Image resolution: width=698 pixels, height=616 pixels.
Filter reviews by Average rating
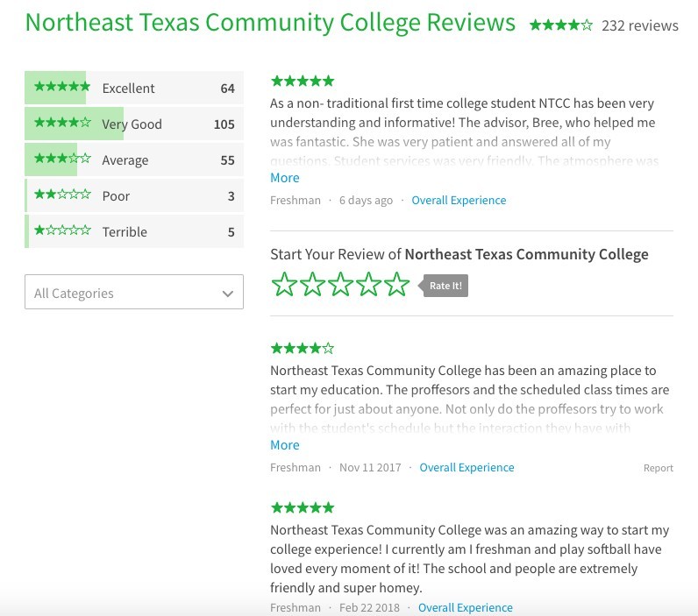point(134,159)
